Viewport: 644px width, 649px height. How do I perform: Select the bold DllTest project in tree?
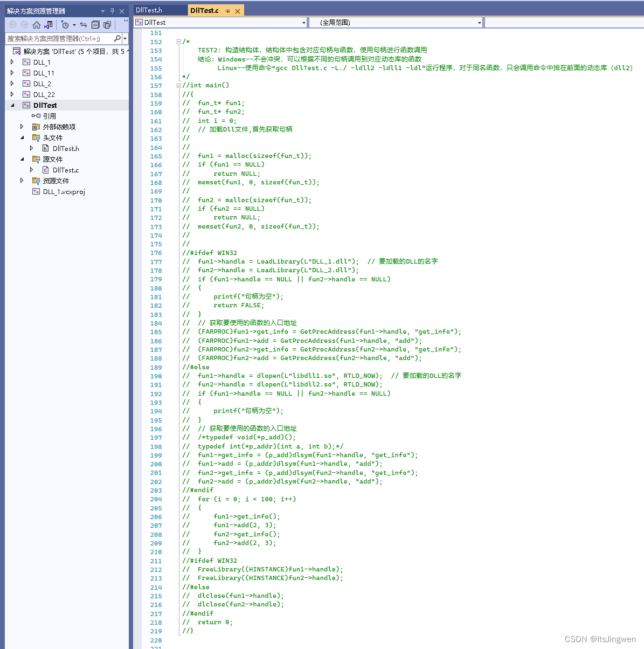click(x=45, y=105)
